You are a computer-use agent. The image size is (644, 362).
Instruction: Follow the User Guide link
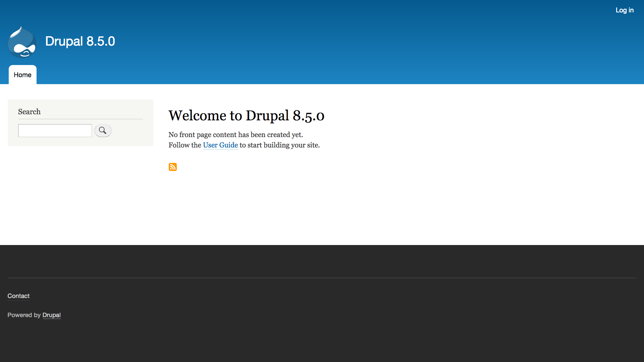pyautogui.click(x=220, y=145)
